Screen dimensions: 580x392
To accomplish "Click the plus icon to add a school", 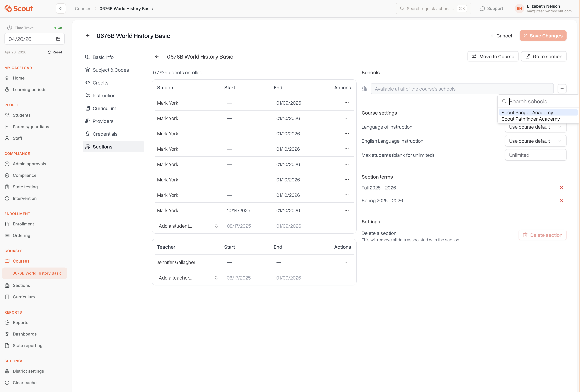I will click(x=562, y=89).
